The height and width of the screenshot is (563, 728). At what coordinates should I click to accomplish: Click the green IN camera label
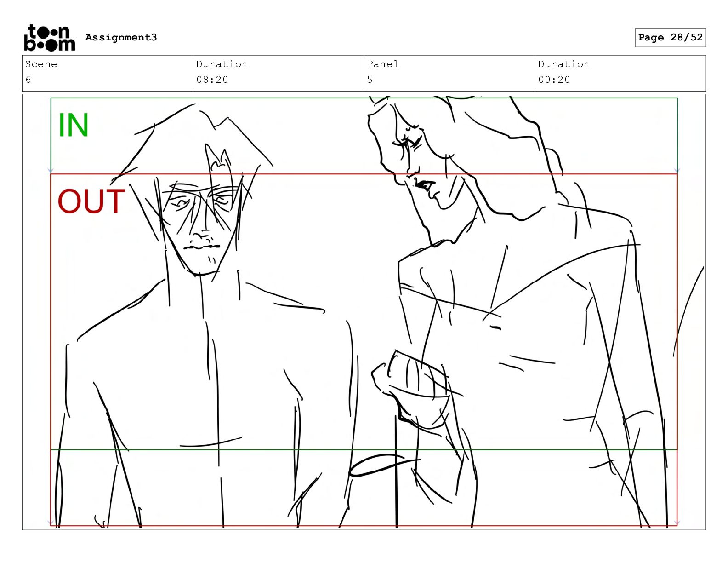tap(74, 125)
